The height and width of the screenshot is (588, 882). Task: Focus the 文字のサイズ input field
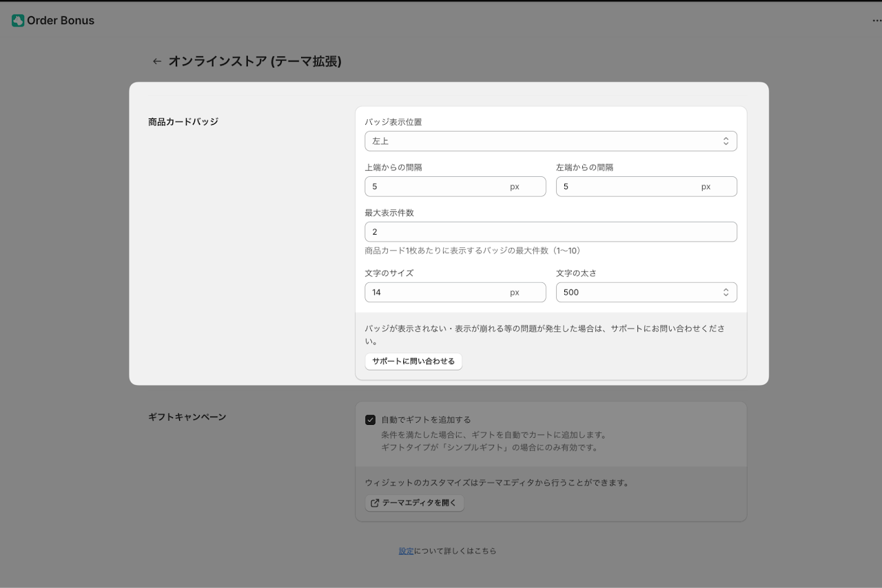[455, 293]
